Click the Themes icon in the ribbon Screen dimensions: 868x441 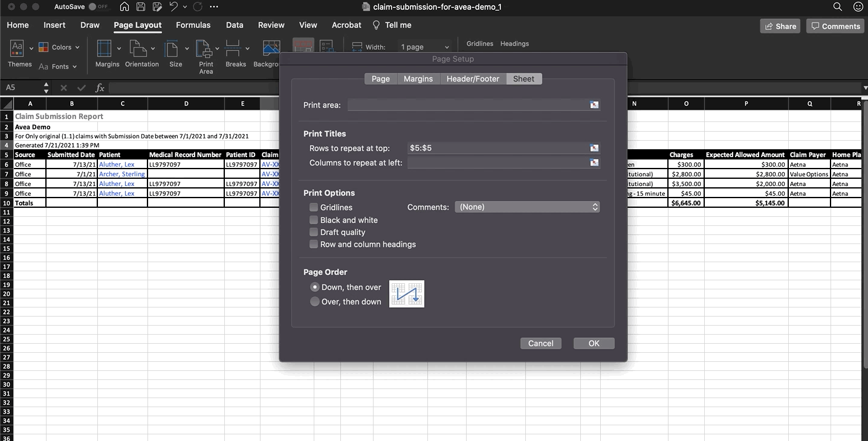point(18,49)
